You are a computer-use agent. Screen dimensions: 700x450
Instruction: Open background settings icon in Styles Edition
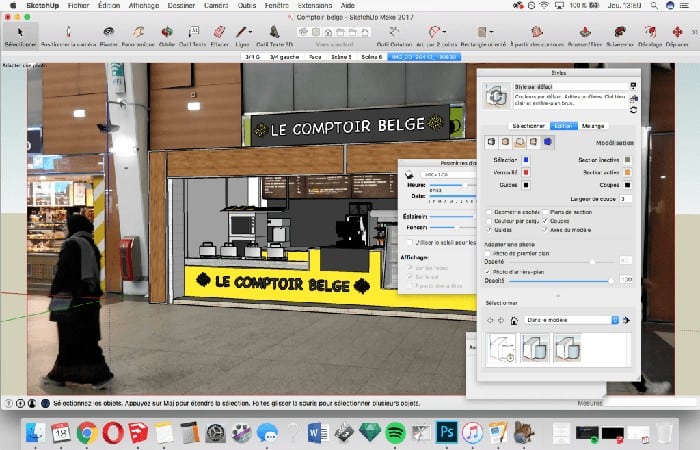coord(519,142)
